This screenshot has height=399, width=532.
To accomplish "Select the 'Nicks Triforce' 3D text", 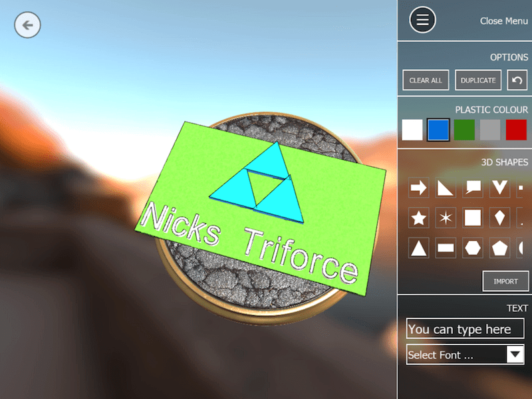I will pyautogui.click(x=249, y=243).
